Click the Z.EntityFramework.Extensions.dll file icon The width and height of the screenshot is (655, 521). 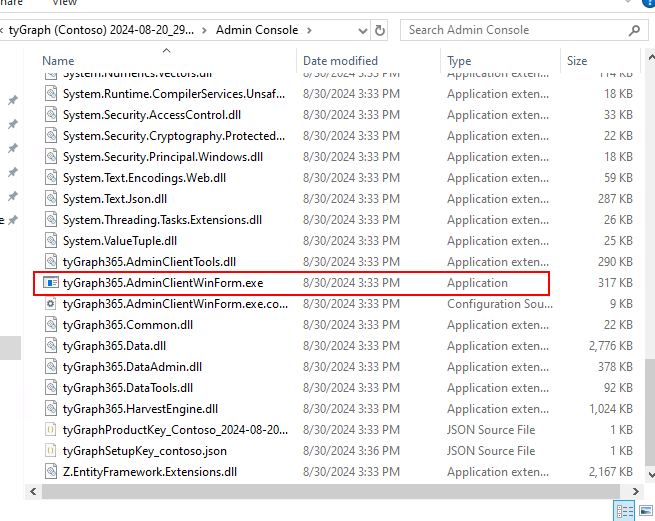[x=51, y=472]
